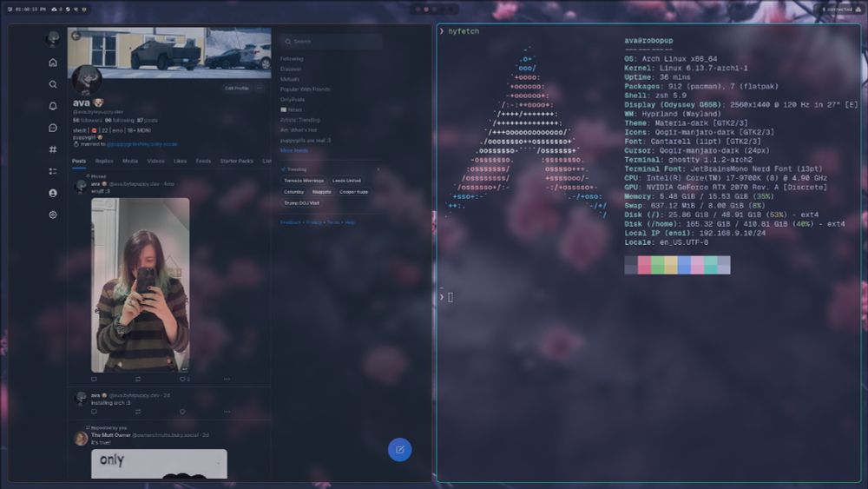The image size is (868, 489).
Task: Open the OnlyPosts feed link
Action: [293, 100]
